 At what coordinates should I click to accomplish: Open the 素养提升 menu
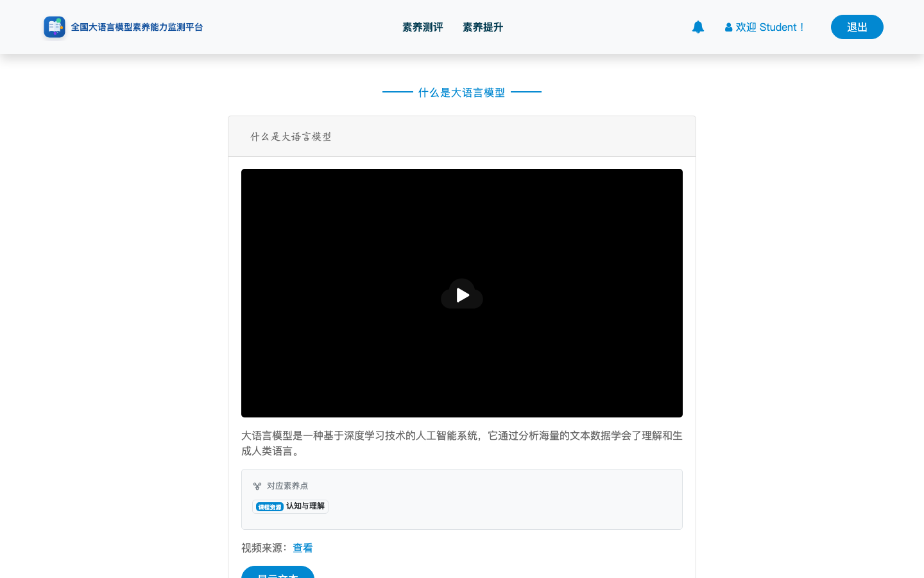pyautogui.click(x=483, y=27)
